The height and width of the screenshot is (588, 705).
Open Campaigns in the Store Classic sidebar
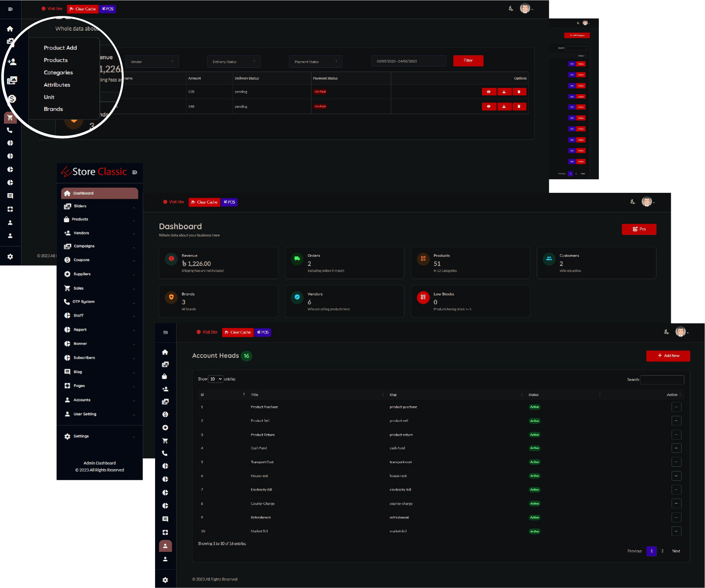click(x=84, y=246)
